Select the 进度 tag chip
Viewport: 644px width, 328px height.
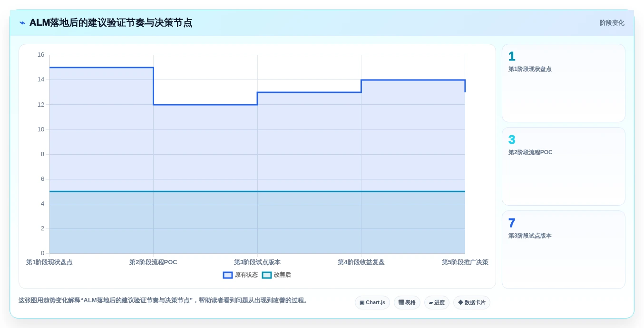tap(437, 303)
